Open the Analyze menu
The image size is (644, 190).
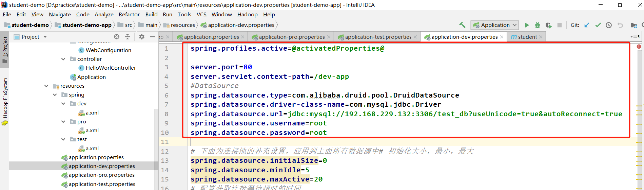coord(104,14)
